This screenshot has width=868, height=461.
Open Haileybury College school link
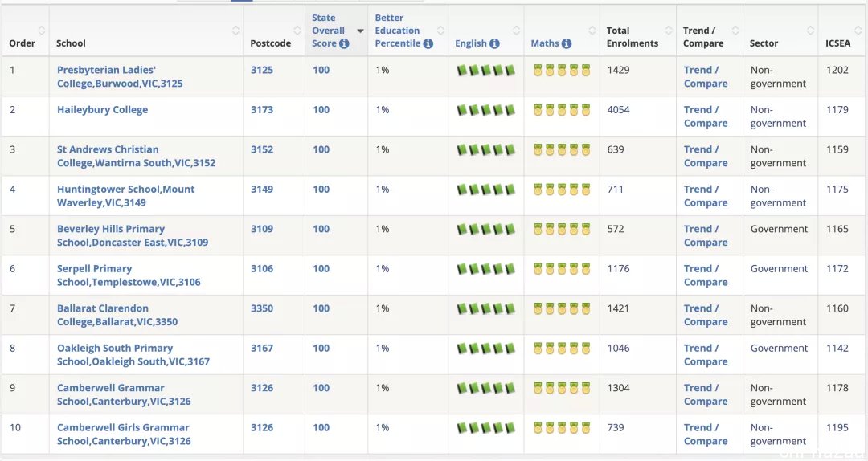[x=102, y=109]
